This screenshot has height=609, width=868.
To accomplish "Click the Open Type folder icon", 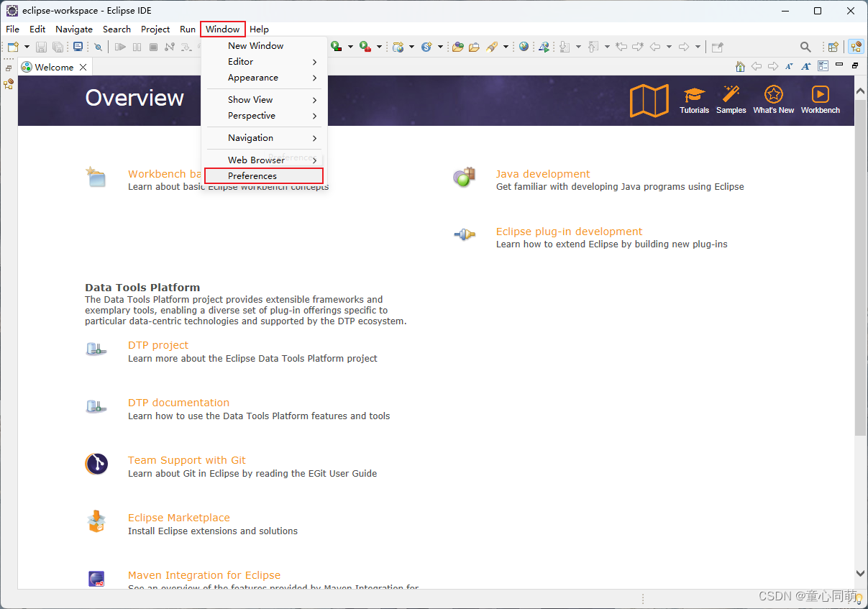I will (457, 47).
